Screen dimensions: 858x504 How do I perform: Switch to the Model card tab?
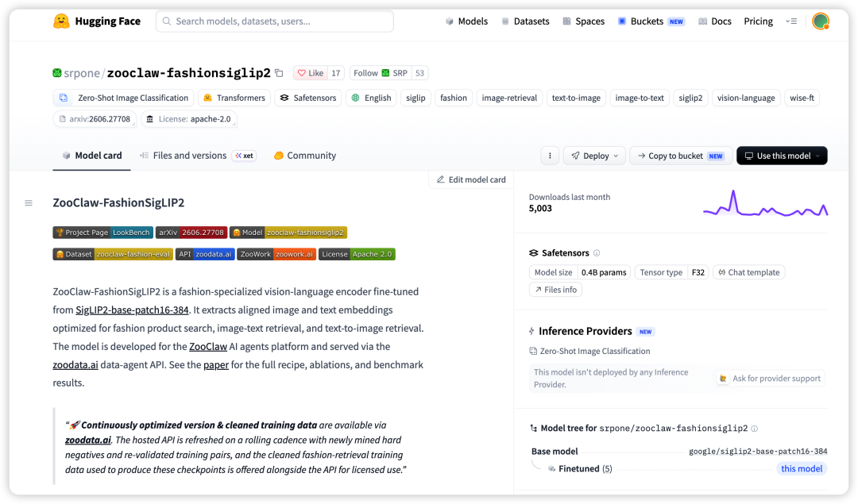click(x=92, y=156)
